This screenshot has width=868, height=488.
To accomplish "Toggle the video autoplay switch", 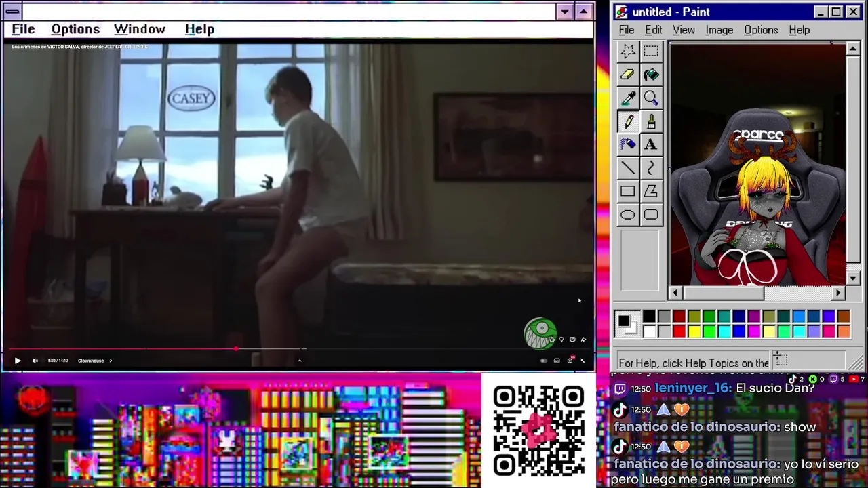I will pyautogui.click(x=544, y=361).
